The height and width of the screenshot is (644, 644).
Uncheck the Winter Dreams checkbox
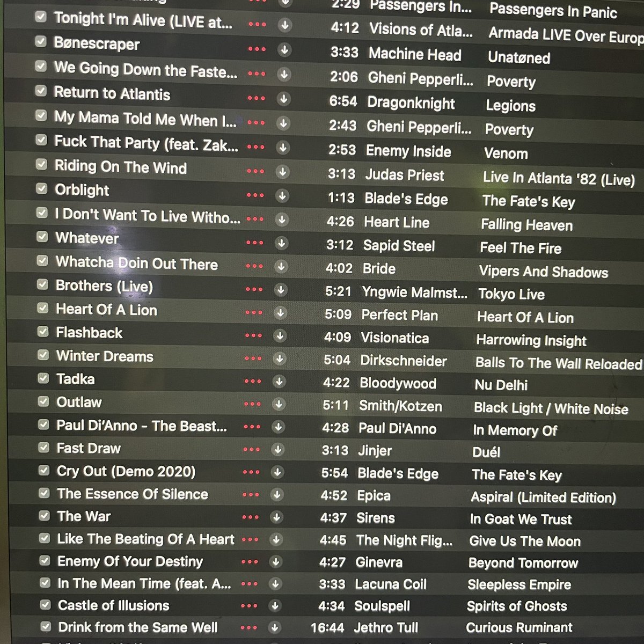click(x=43, y=355)
